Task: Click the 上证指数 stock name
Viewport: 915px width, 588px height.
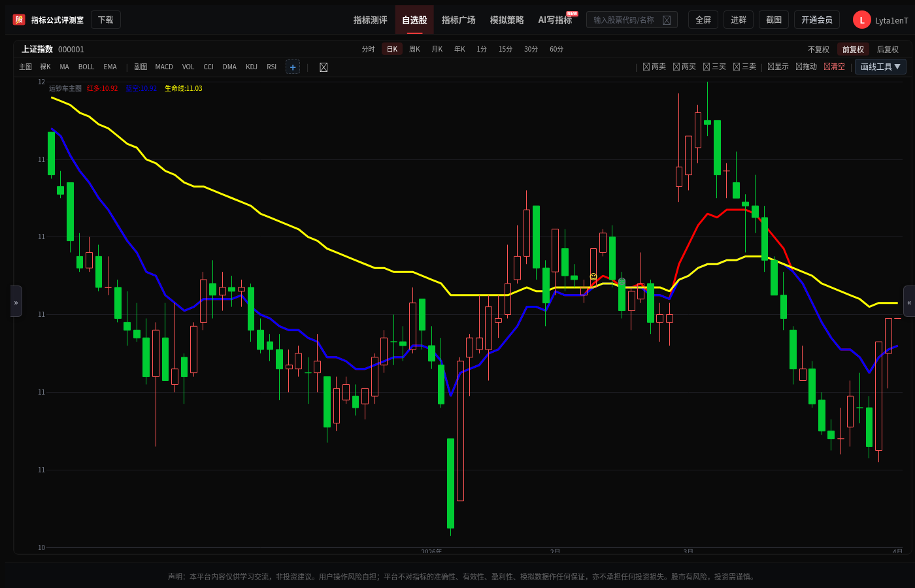Action: 37,50
